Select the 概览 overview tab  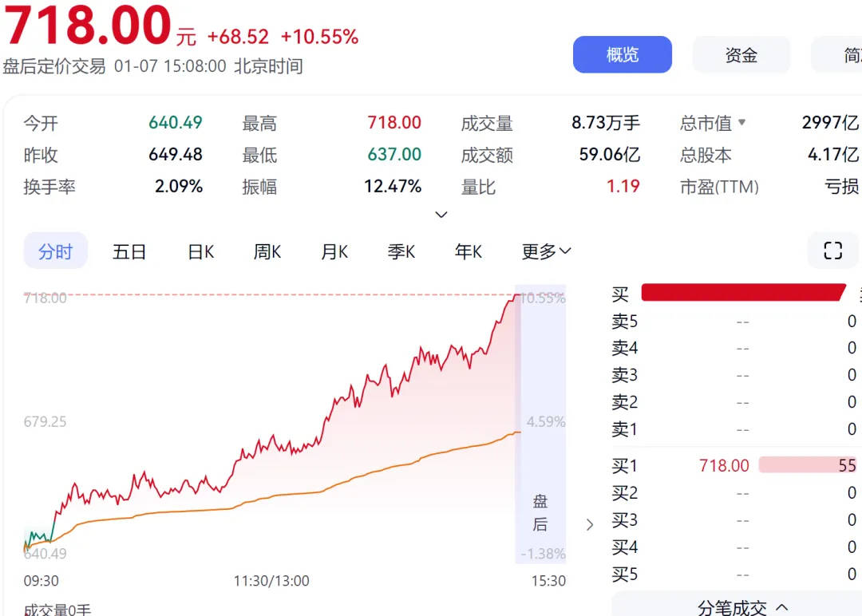(623, 54)
